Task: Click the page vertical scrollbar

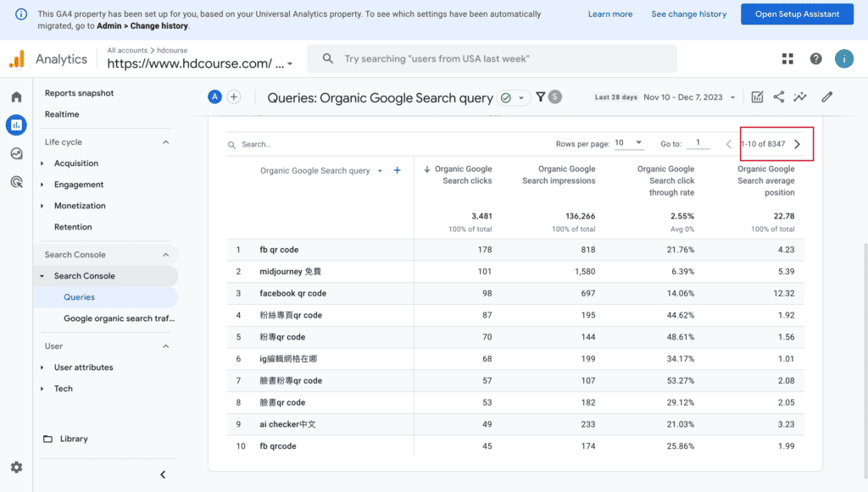Action: tap(865, 359)
